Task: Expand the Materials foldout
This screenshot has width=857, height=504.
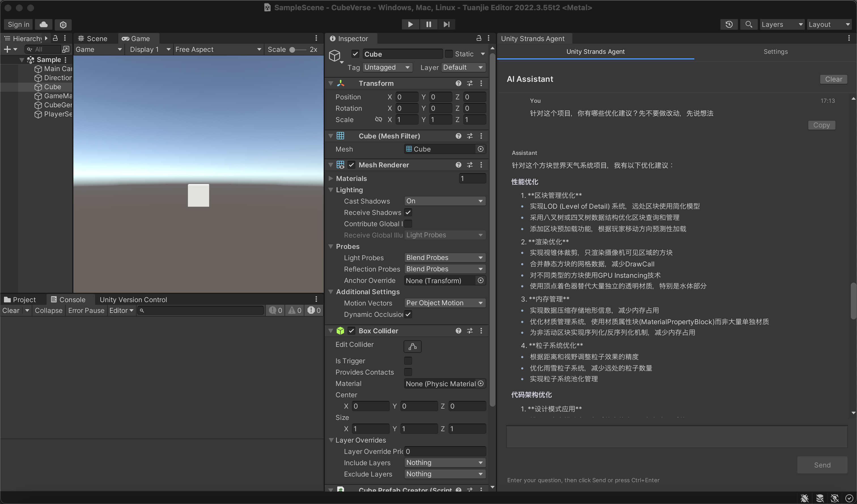Action: (330, 178)
